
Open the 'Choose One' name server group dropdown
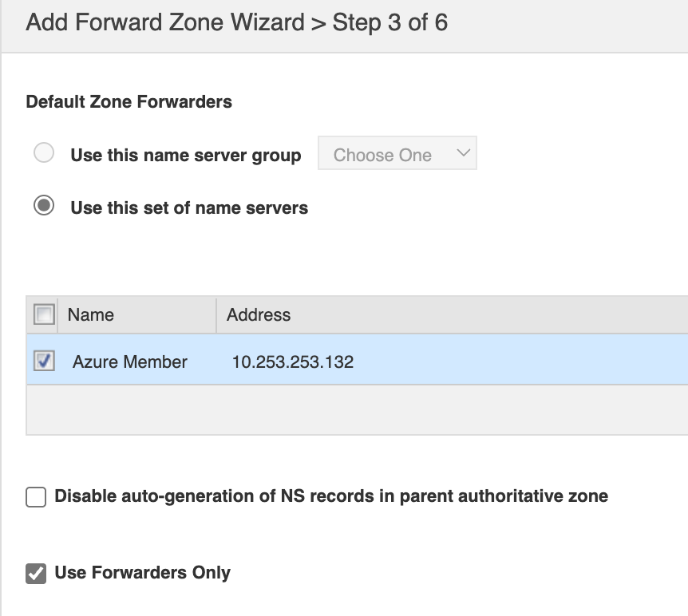[397, 154]
